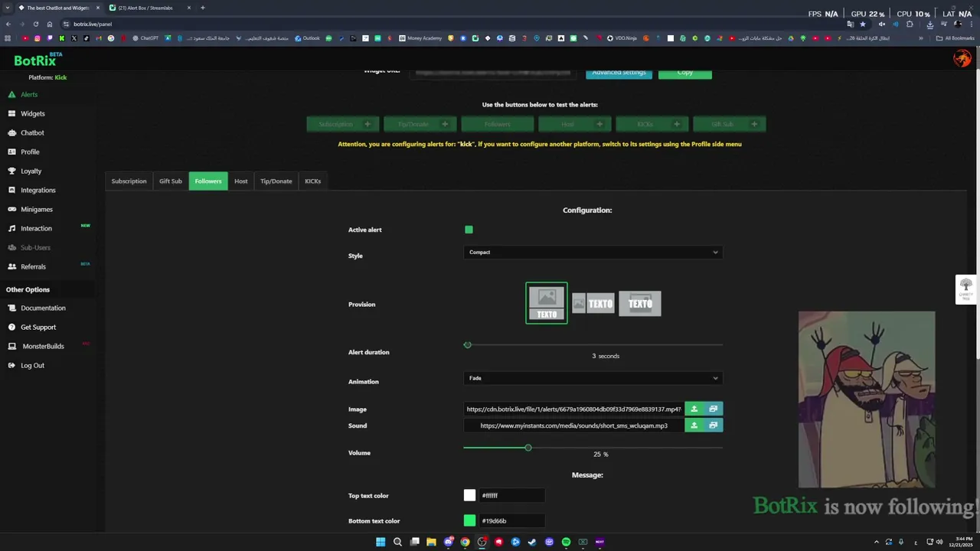This screenshot has height=551, width=980.
Task: Test the Followers alert button
Action: pyautogui.click(x=498, y=124)
